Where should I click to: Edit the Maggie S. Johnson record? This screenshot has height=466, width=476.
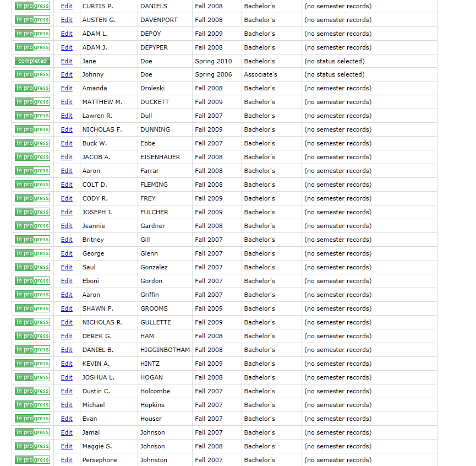pos(67,446)
